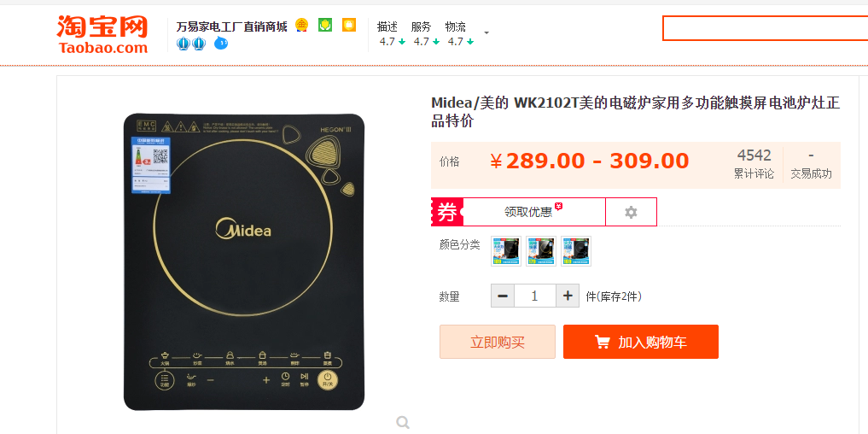Click the green shield badge icon
The image size is (868, 434).
point(325,25)
